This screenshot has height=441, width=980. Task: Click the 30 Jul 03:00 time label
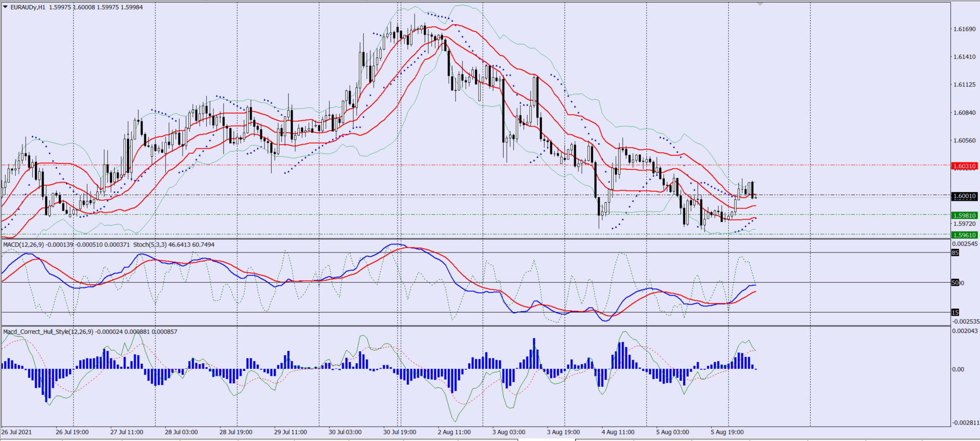click(x=345, y=432)
